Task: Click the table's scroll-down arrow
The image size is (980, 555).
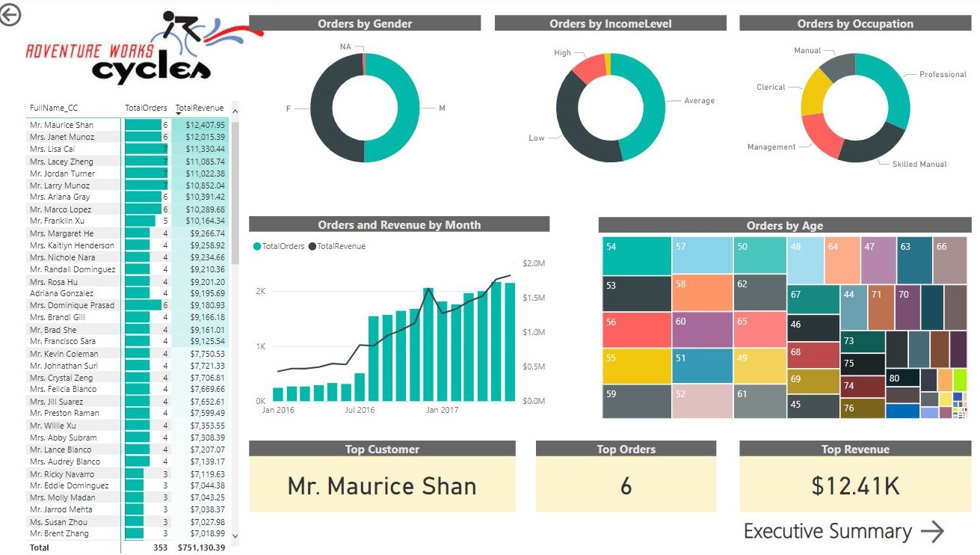Action: 235,536
